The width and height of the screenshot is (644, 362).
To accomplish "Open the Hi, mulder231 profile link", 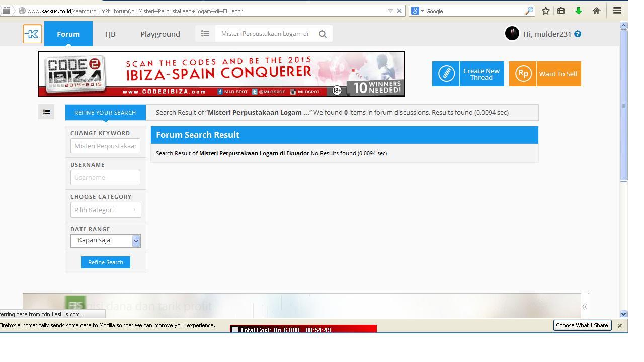I will (x=547, y=34).
